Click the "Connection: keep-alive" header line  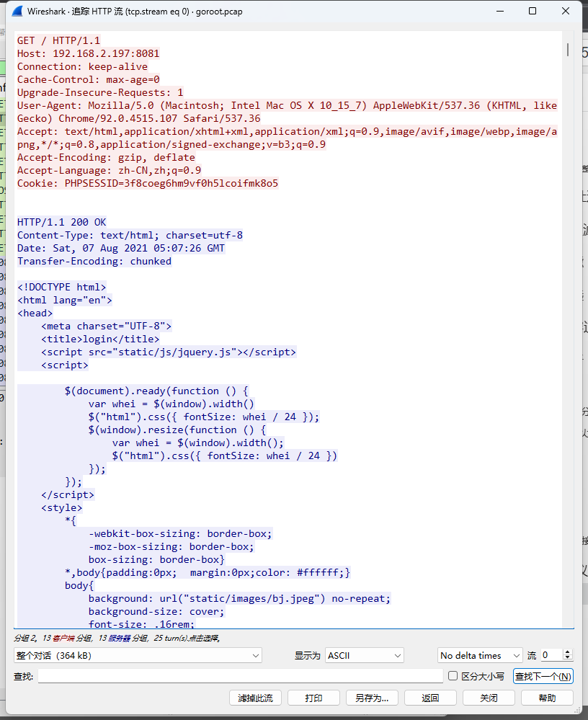coord(82,66)
